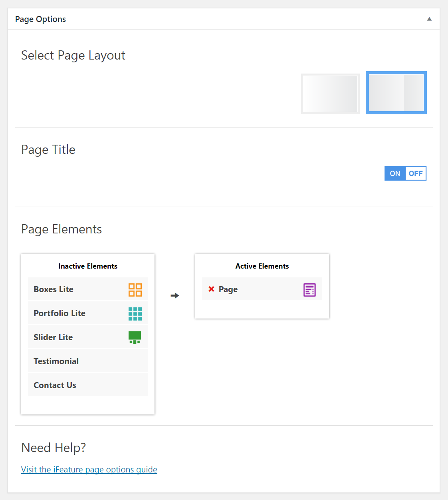Select the full-width page layout thumbnail
Screen dimensions: 448x500
click(x=330, y=94)
